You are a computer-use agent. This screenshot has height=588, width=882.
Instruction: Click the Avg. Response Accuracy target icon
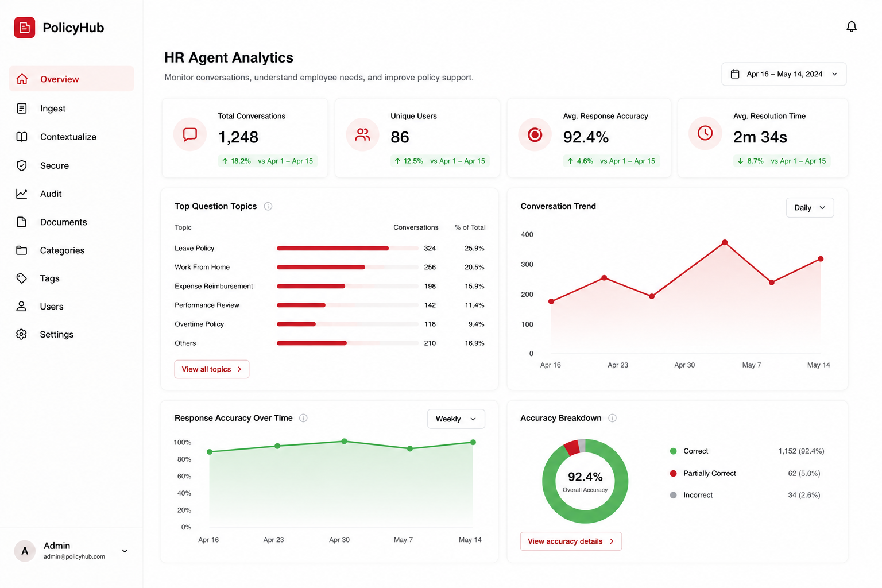point(535,134)
